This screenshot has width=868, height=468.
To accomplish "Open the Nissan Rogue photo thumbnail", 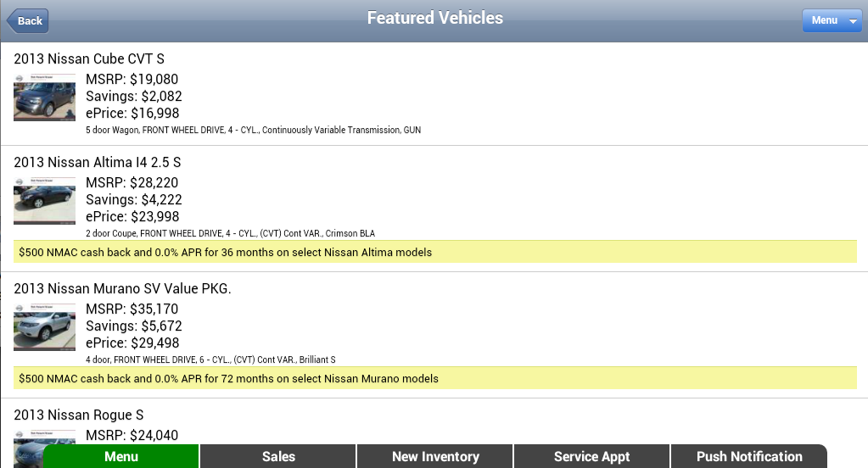I will 44,447.
